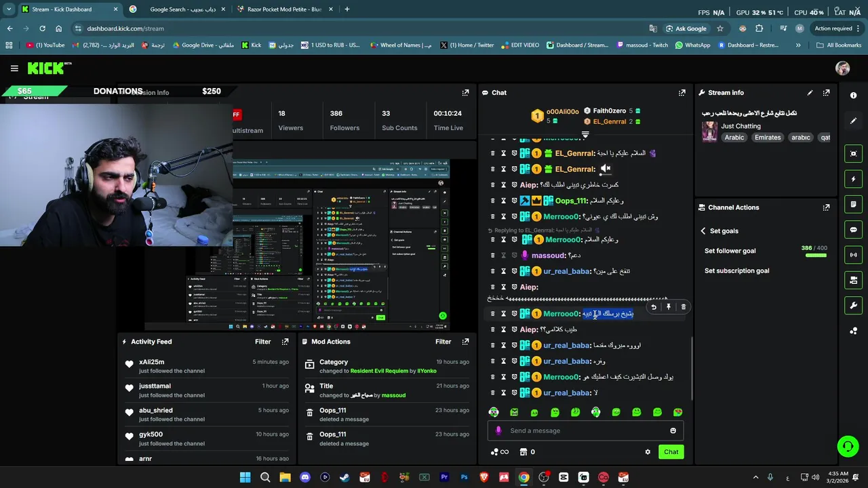
Task: Open the Kick hamburger menu
Action: [14, 68]
